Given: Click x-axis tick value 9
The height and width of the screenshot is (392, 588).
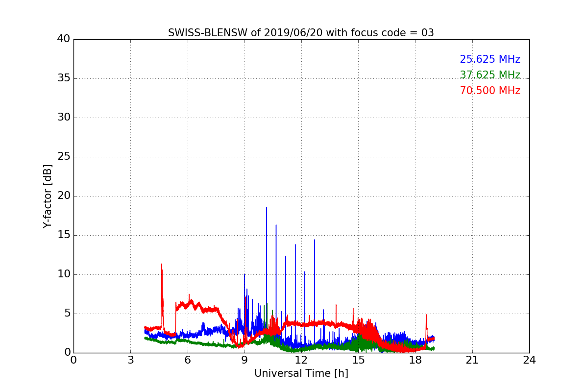Looking at the screenshot, I should coord(245,360).
